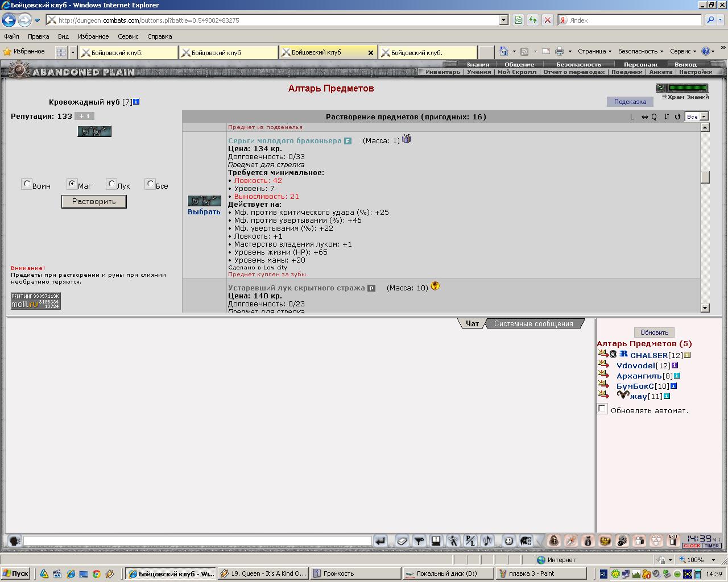This screenshot has width=728, height=582.
Task: Select the Воин radio button
Action: click(x=27, y=184)
